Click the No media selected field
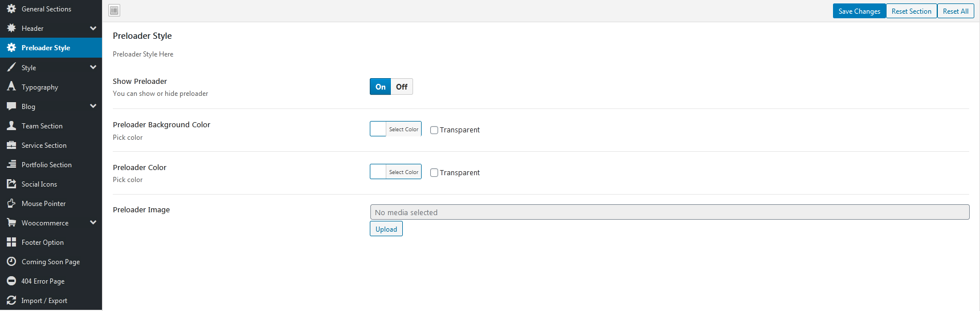980x311 pixels. (669, 212)
